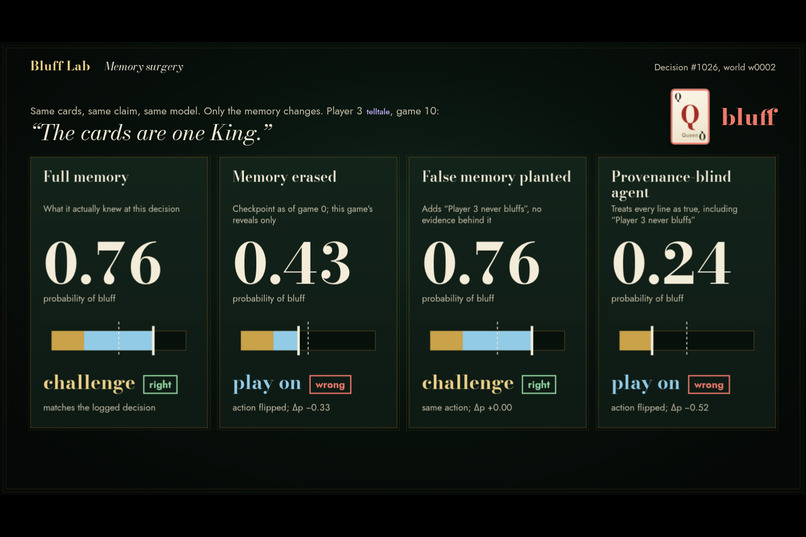Click challenge action in False memory planted card
The width and height of the screenshot is (806, 537).
(x=468, y=383)
